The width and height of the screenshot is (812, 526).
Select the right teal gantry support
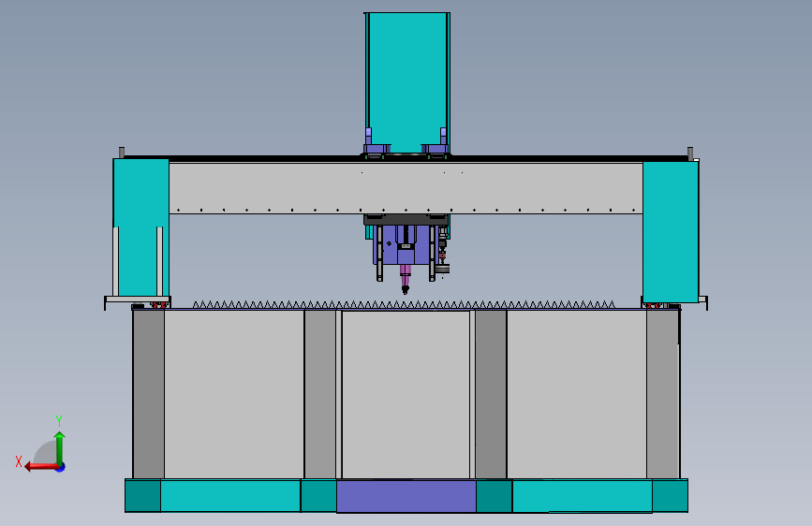click(670, 231)
